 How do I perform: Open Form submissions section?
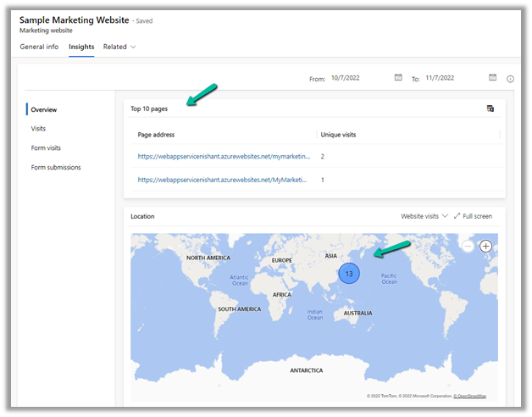[x=56, y=168]
